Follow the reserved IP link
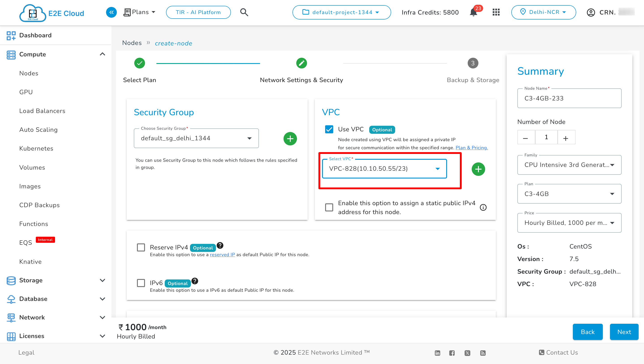644x364 pixels. click(x=222, y=255)
